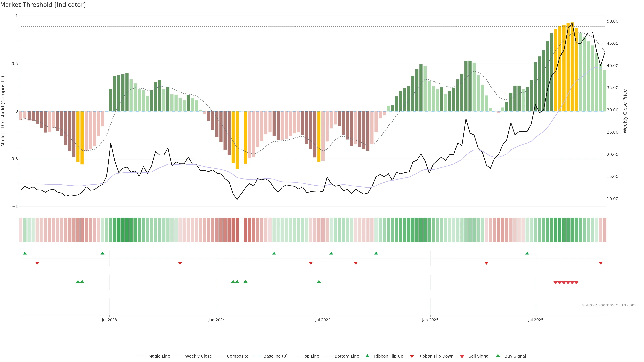Click the first Ribbon Flip Up marker at far left
Screen dimensions: 644x362
pyautogui.click(x=25, y=253)
